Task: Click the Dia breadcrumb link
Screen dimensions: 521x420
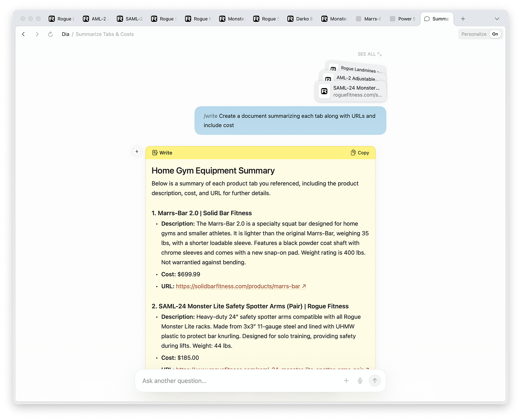Action: tap(65, 34)
